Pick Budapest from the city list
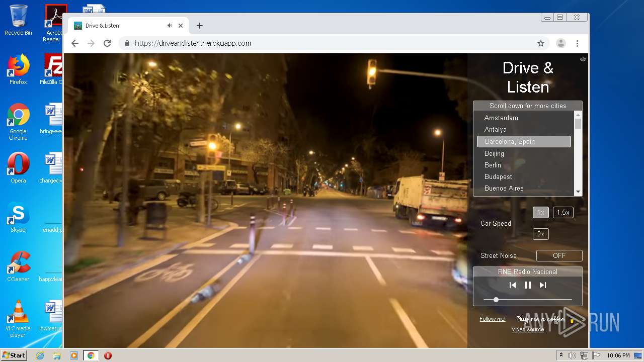The height and width of the screenshot is (362, 644). [x=524, y=176]
